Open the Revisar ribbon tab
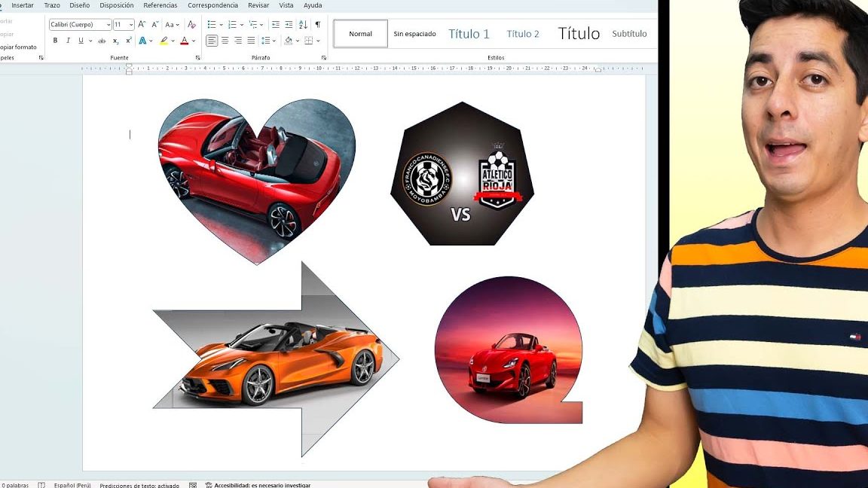868x488 pixels. [258, 5]
